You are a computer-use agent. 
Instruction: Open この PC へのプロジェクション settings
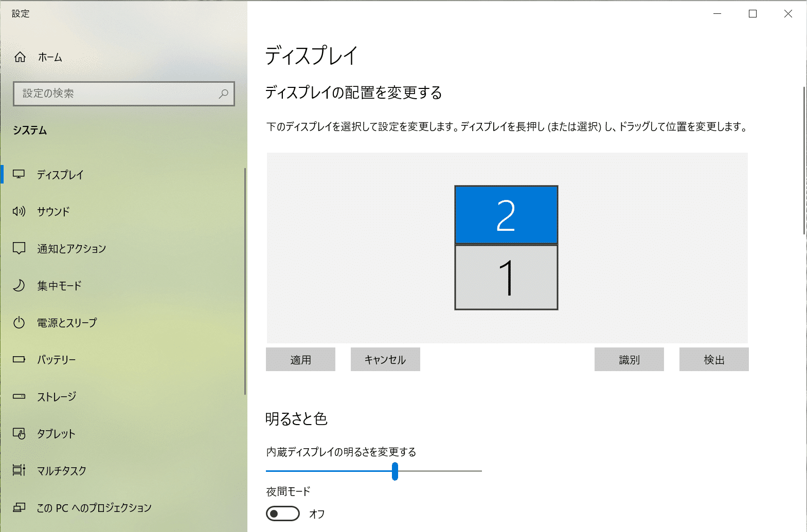(94, 507)
